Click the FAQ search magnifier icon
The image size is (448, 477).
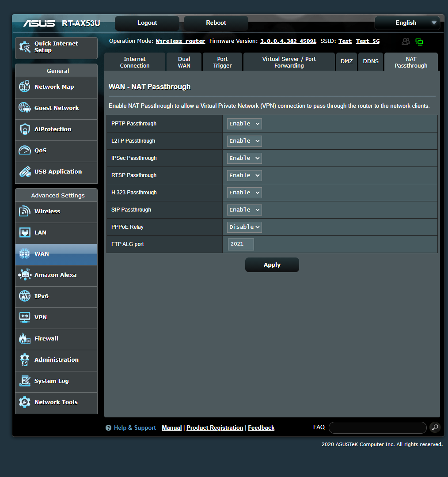[x=435, y=428]
